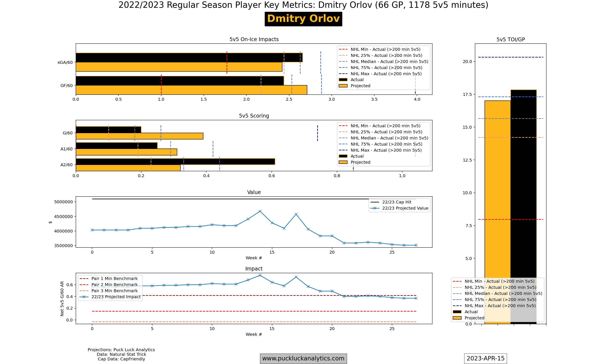Screen dimensions: 607x364
Task: Click the orange Projected bar for GF/60
Action: 191,90
